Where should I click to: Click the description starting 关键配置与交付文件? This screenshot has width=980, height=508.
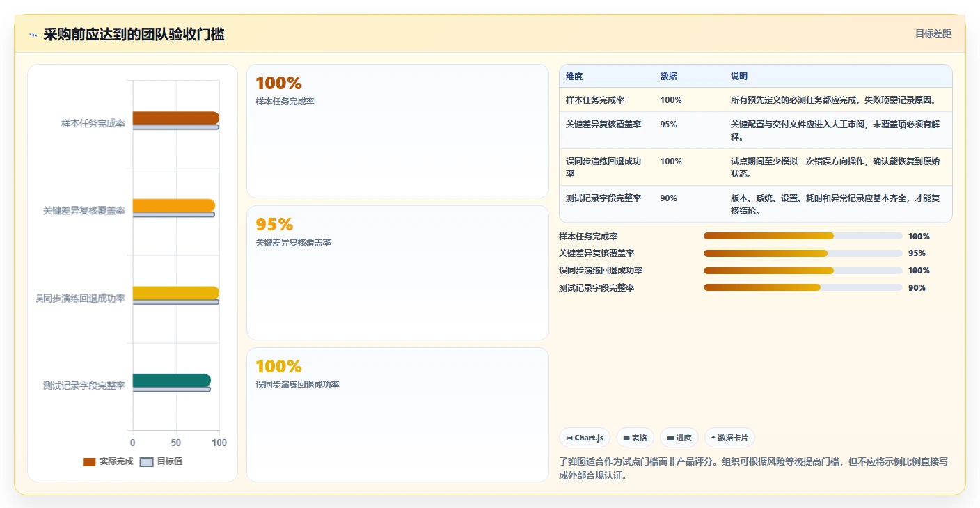point(835,131)
